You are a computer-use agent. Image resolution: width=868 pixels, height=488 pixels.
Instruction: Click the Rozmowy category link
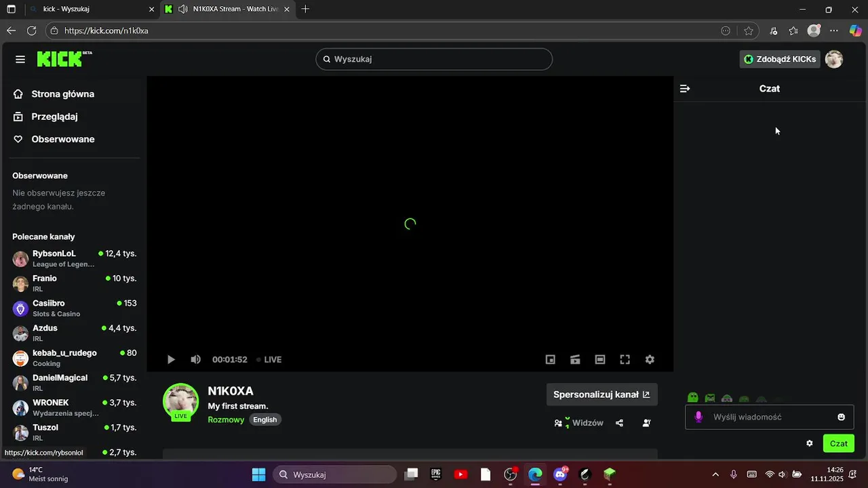tap(226, 420)
